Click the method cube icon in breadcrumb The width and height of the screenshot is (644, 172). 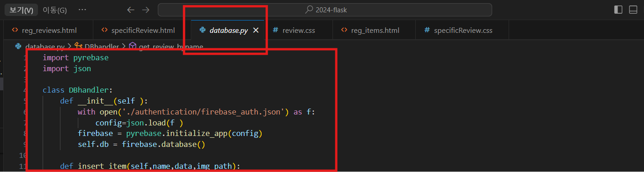(133, 46)
